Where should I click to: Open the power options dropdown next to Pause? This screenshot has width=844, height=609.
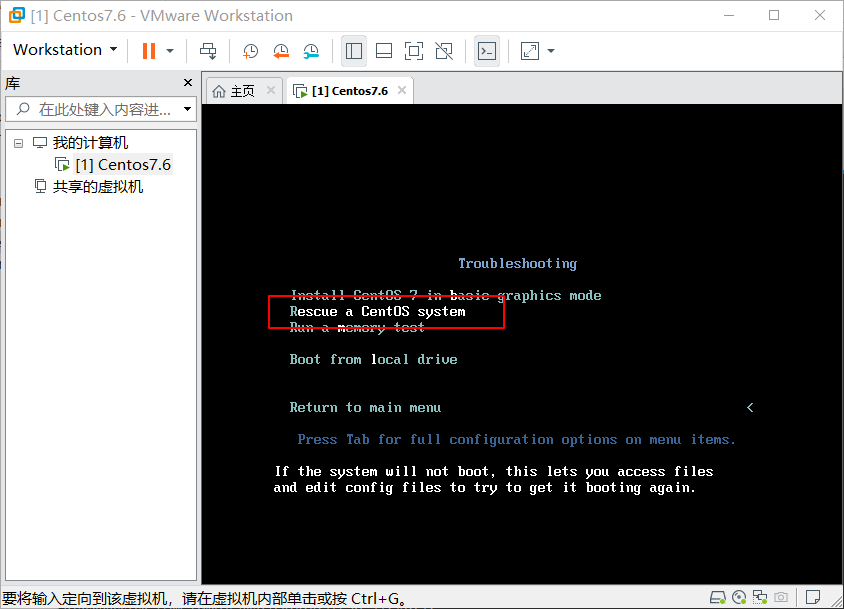[170, 51]
